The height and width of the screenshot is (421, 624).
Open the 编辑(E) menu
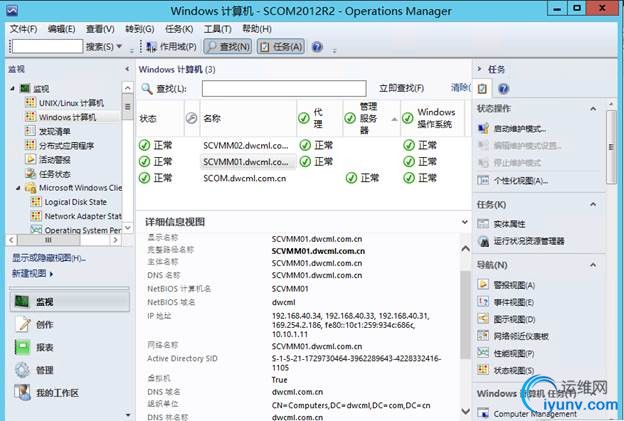coord(61,29)
